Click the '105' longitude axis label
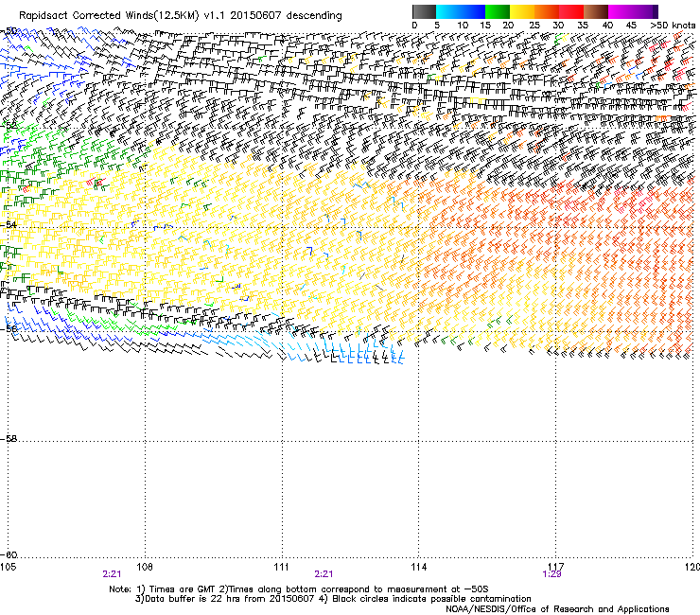Image resolution: width=700 pixels, height=615 pixels. pyautogui.click(x=8, y=567)
